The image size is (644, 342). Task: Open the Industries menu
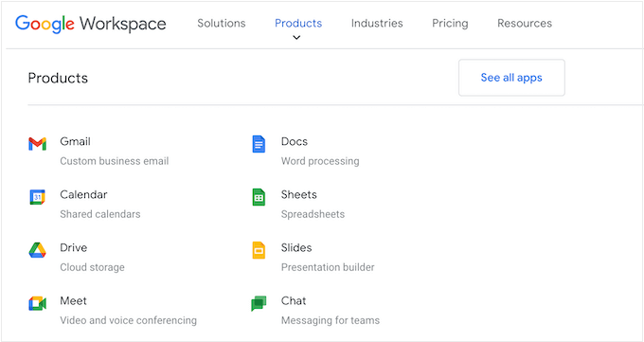(377, 23)
